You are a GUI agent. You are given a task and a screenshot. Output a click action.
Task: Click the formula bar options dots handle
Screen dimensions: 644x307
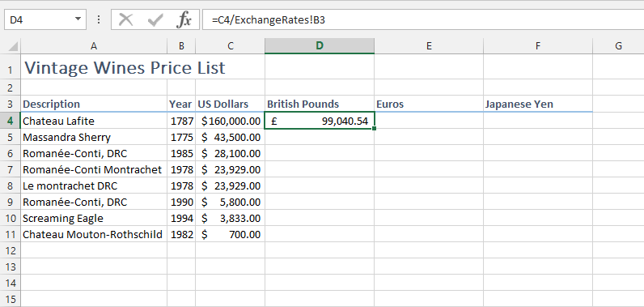(x=99, y=19)
